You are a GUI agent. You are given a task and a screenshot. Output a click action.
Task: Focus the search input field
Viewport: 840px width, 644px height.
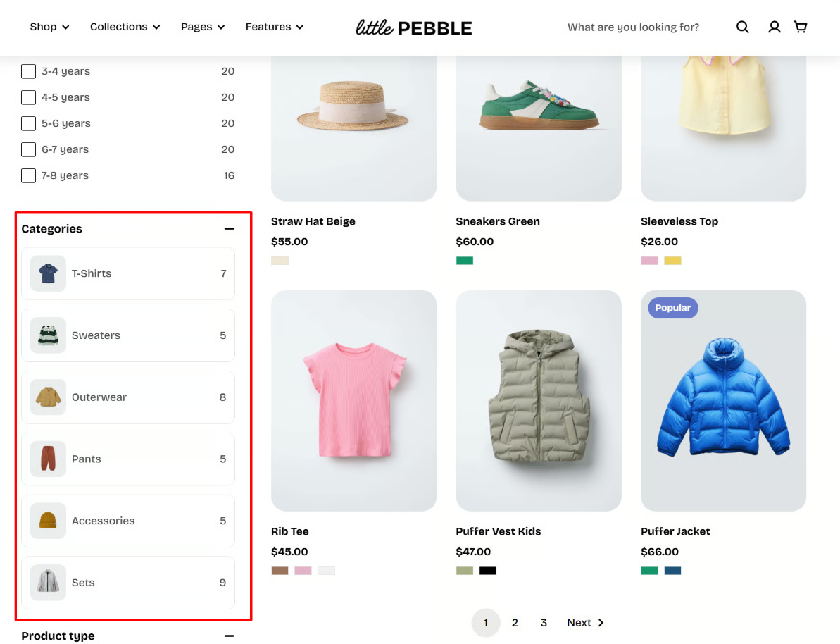pos(633,27)
